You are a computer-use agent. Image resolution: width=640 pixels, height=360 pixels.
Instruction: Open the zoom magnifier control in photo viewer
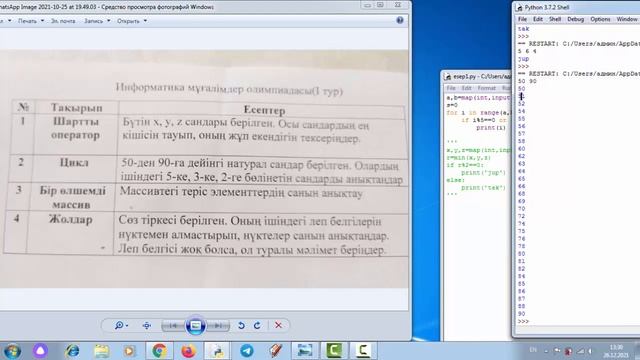click(121, 325)
